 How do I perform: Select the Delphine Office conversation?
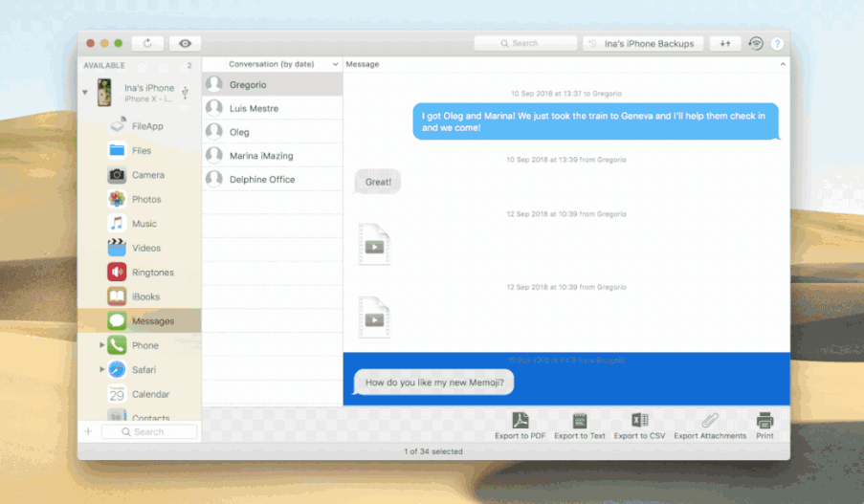(261, 180)
